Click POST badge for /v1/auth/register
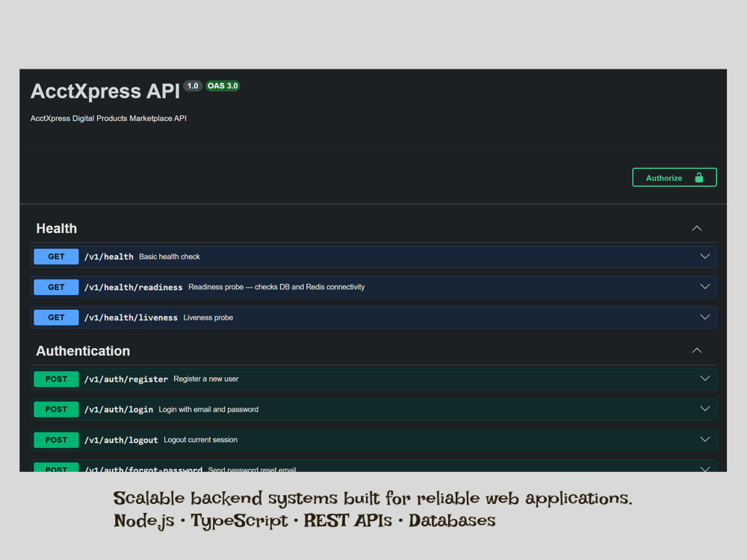This screenshot has width=747, height=560. [x=56, y=379]
